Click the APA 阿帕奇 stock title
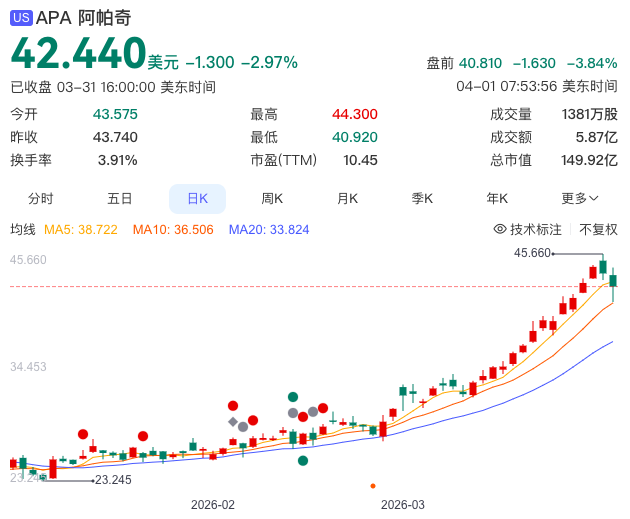Viewport: 630px width, 519px height. [84, 18]
